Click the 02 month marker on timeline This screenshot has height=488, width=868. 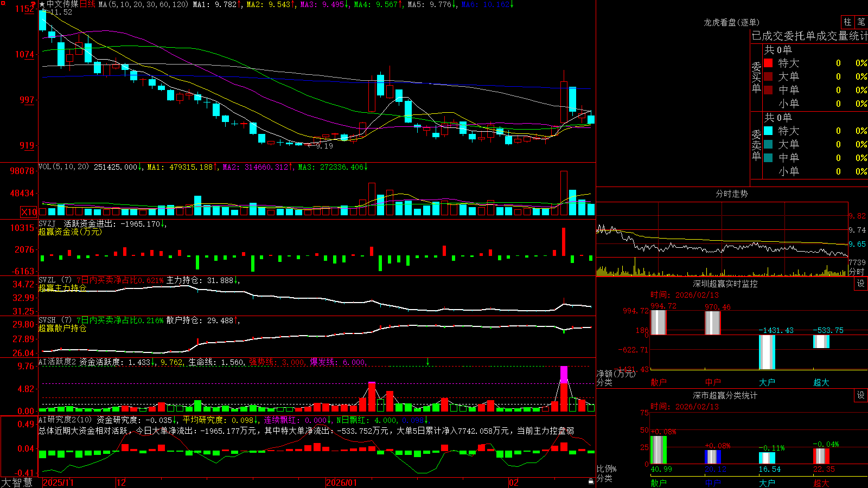click(514, 483)
